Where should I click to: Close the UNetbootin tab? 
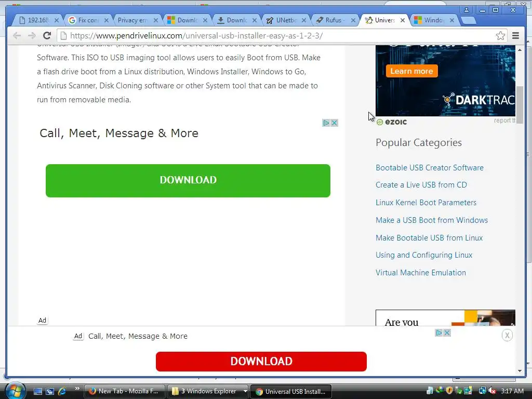coord(303,20)
